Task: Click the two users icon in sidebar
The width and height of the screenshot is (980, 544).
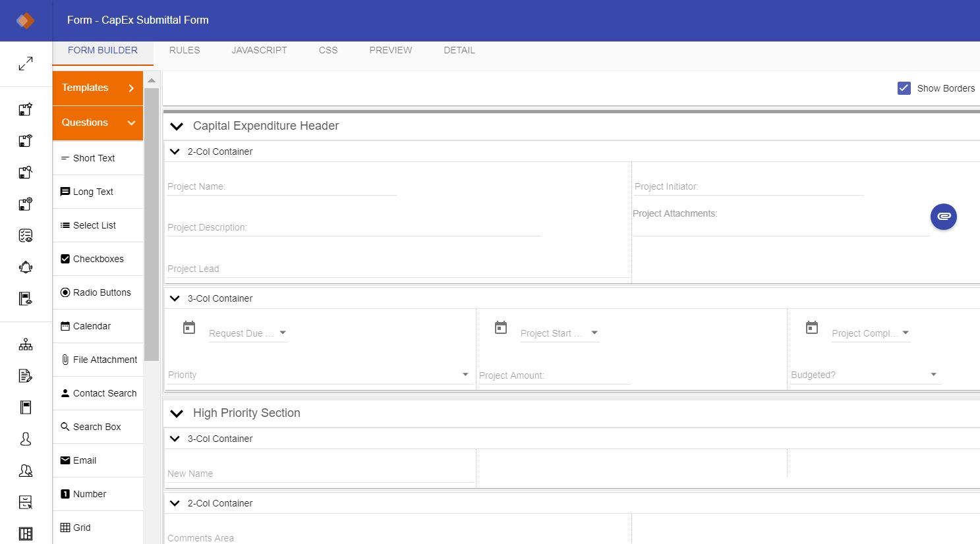Action: [x=26, y=471]
